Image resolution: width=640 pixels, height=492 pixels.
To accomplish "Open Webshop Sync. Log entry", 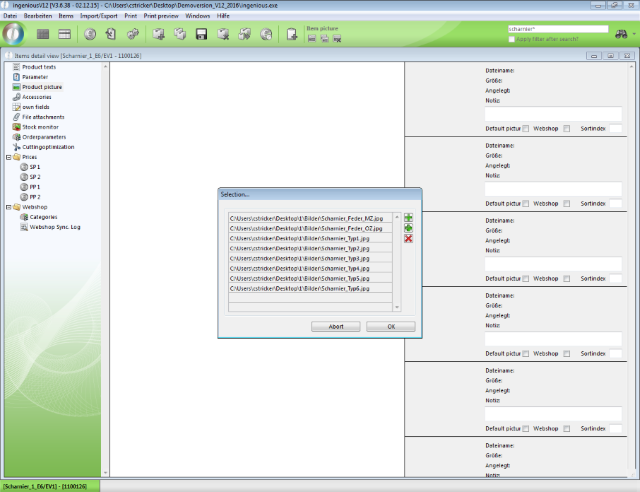I will coord(55,227).
